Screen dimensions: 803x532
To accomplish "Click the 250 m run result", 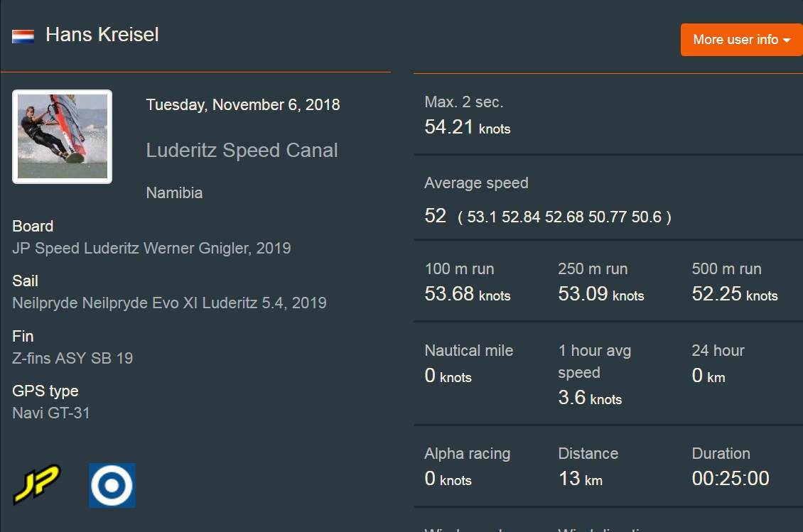I will (600, 294).
